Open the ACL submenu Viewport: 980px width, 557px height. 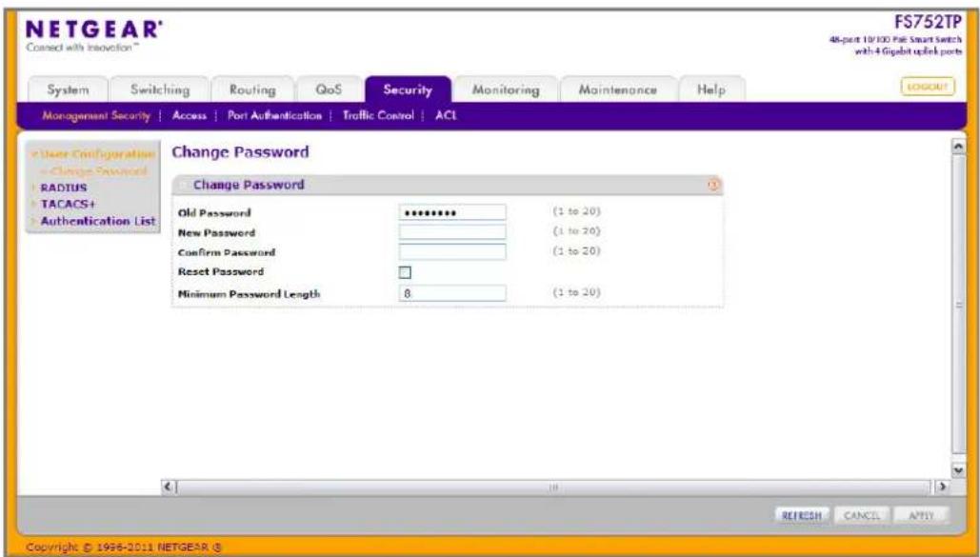click(x=446, y=115)
